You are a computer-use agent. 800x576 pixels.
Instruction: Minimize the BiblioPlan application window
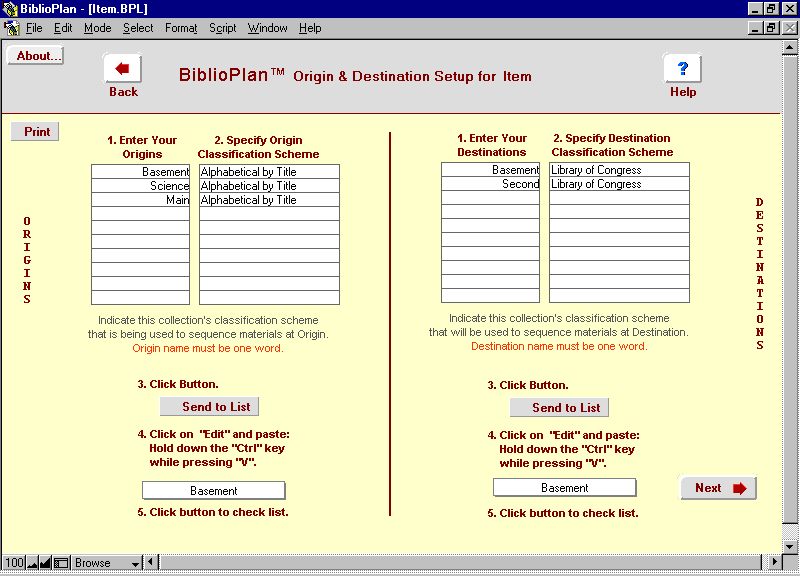click(756, 9)
